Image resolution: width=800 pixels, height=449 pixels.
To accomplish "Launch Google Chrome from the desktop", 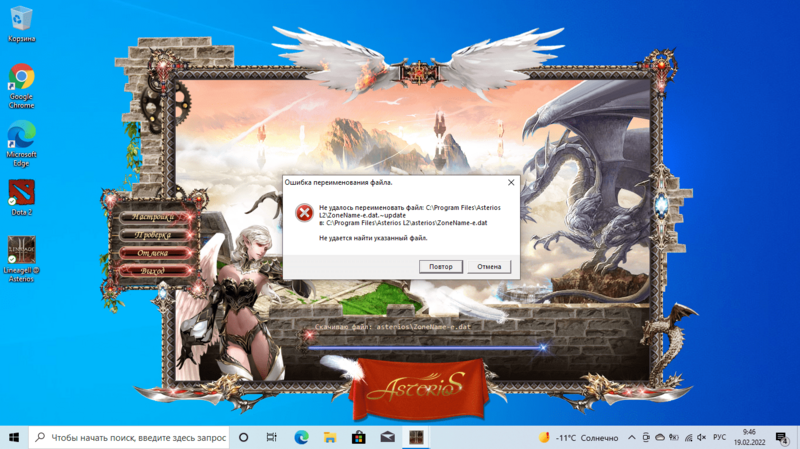I will click(x=21, y=78).
